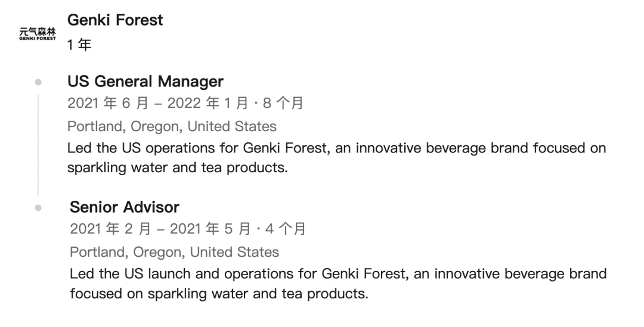Click the "4 个月" duration text
Image resolution: width=644 pixels, height=327 pixels.
click(285, 229)
